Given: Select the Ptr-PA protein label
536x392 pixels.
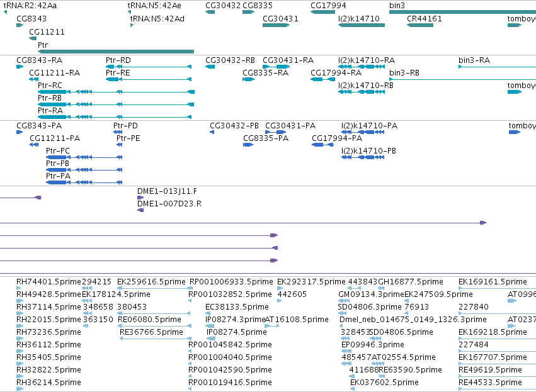Looking at the screenshot, I should [x=58, y=176].
